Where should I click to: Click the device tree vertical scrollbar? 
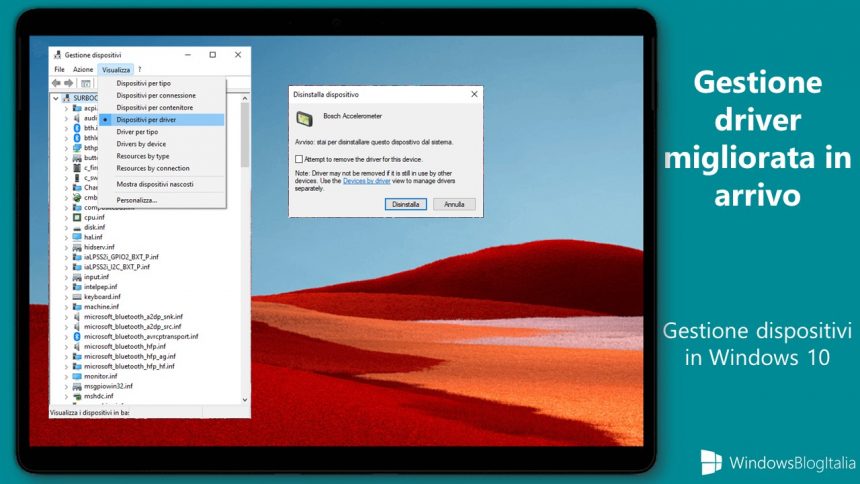click(x=245, y=250)
